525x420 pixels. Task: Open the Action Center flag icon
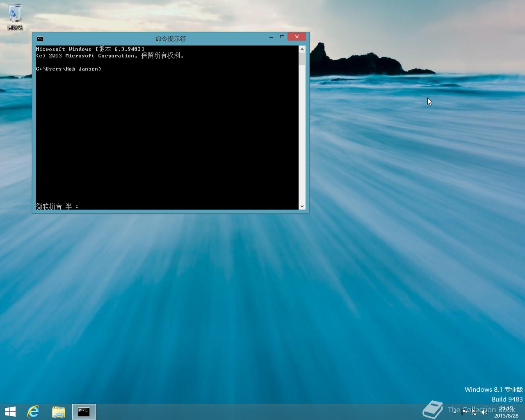pyautogui.click(x=464, y=412)
